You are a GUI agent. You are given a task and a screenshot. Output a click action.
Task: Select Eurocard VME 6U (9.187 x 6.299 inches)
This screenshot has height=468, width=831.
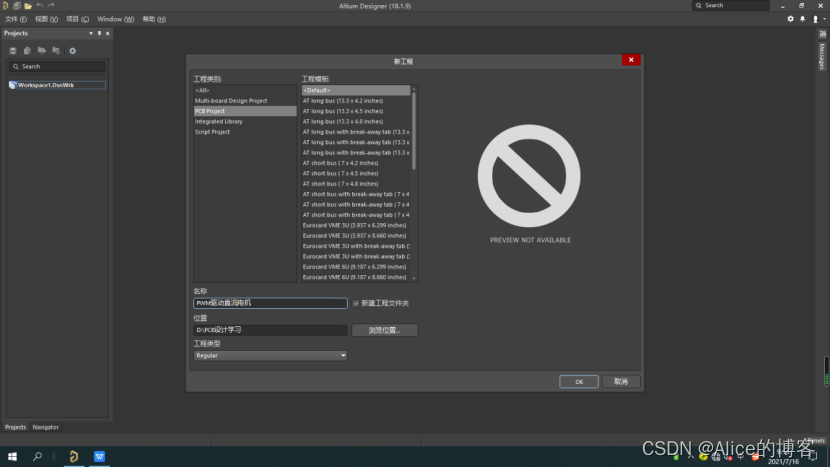356,267
